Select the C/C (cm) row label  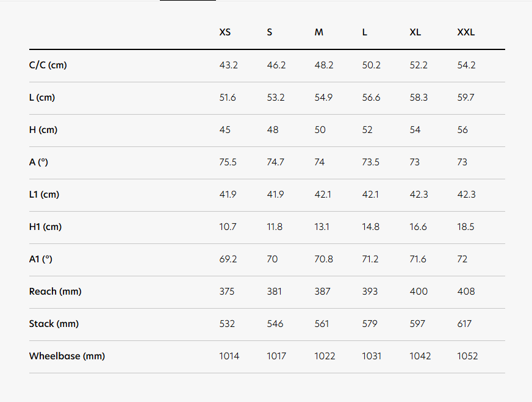point(48,65)
